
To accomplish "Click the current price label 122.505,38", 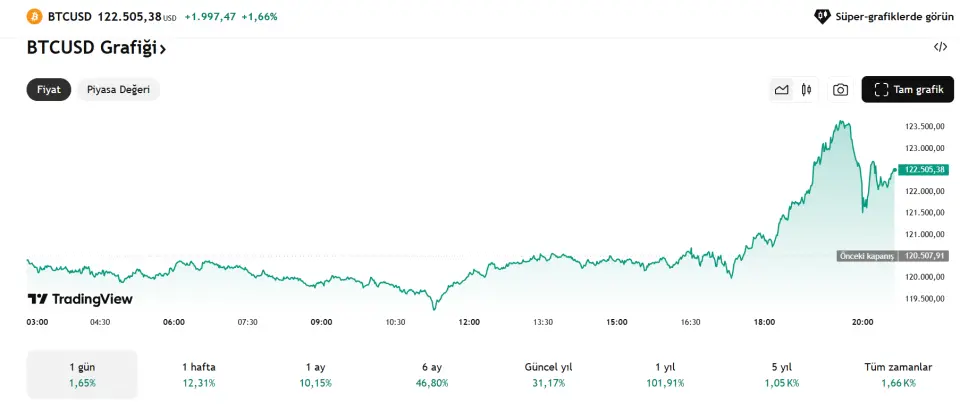I will (x=922, y=170).
